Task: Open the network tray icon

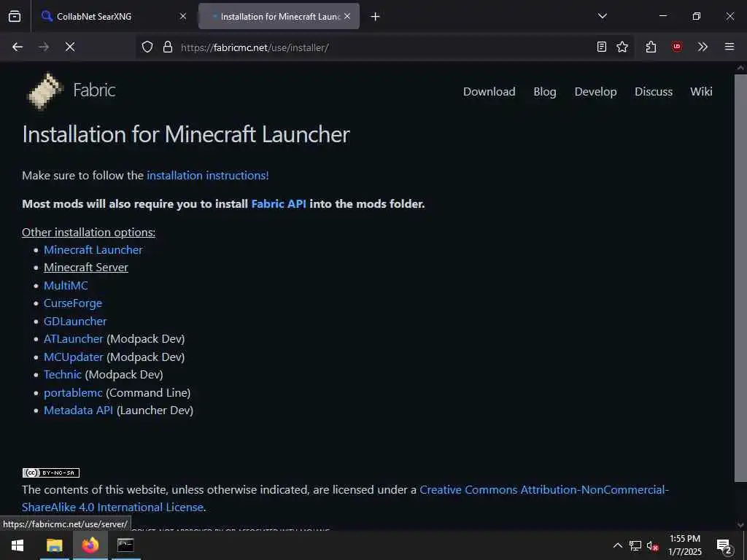Action: (635, 545)
